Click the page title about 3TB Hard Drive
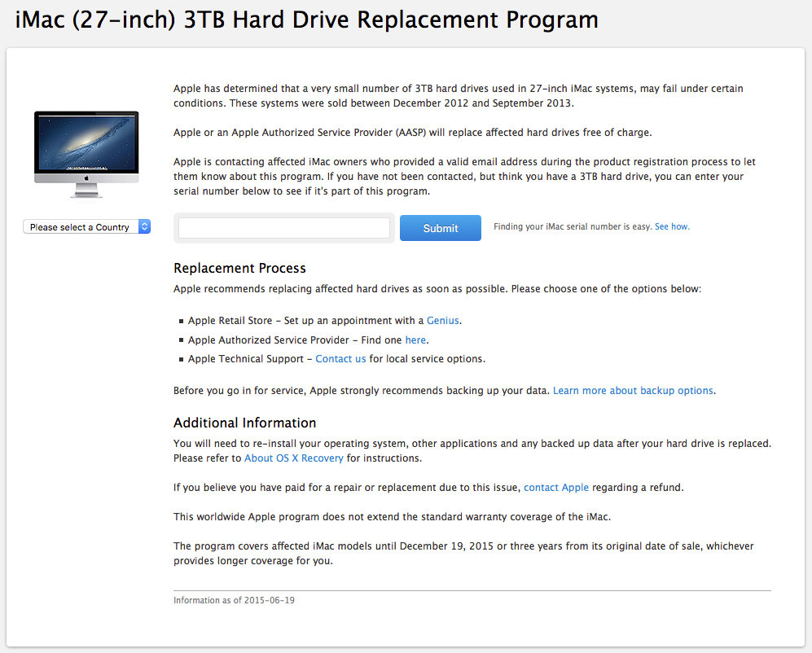Screen dimensions: 812x653 [x=307, y=20]
